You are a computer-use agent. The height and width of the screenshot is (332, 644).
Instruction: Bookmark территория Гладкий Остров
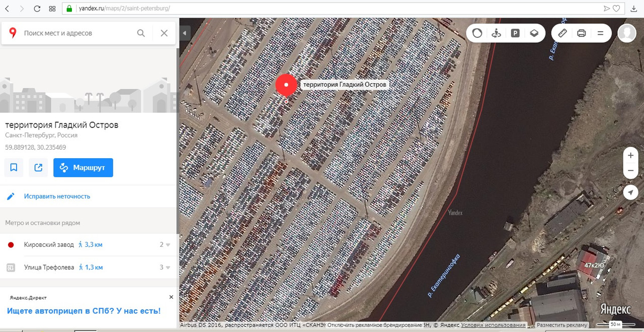point(14,168)
